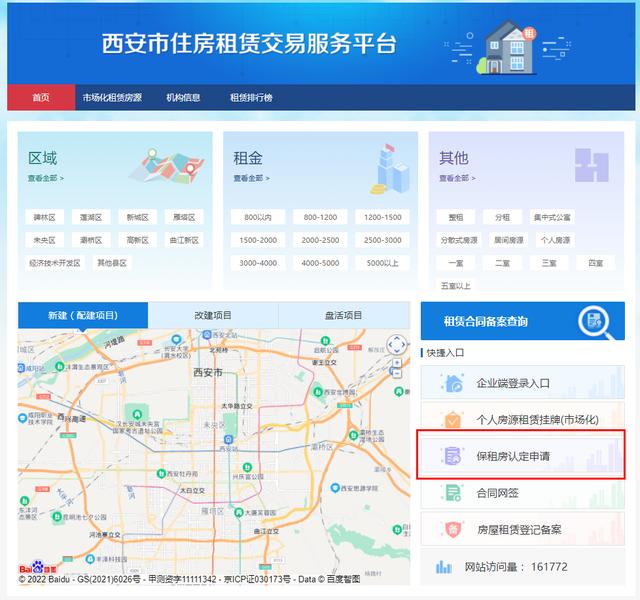Filter by district 高新区
This screenshot has width=640, height=600.
pos(138,240)
